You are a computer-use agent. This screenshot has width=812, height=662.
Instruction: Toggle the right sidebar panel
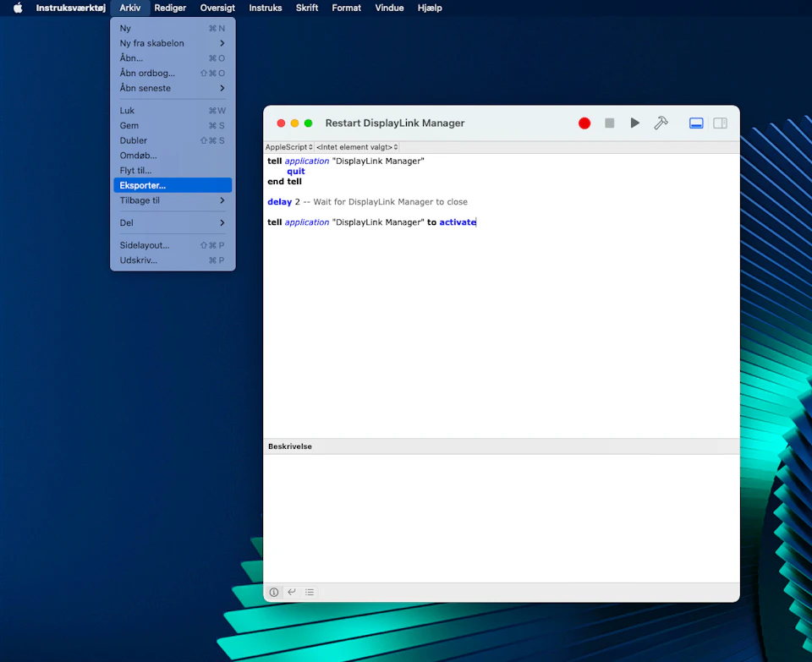tap(720, 123)
